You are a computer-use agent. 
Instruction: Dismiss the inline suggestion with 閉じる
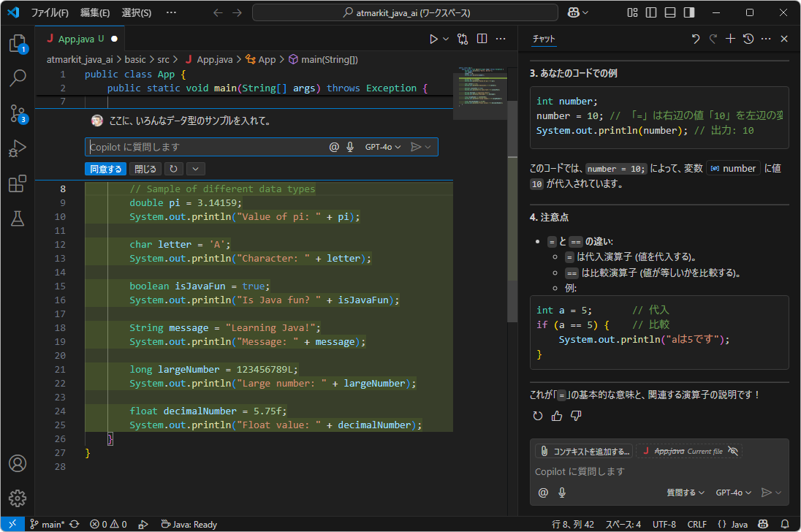click(144, 169)
